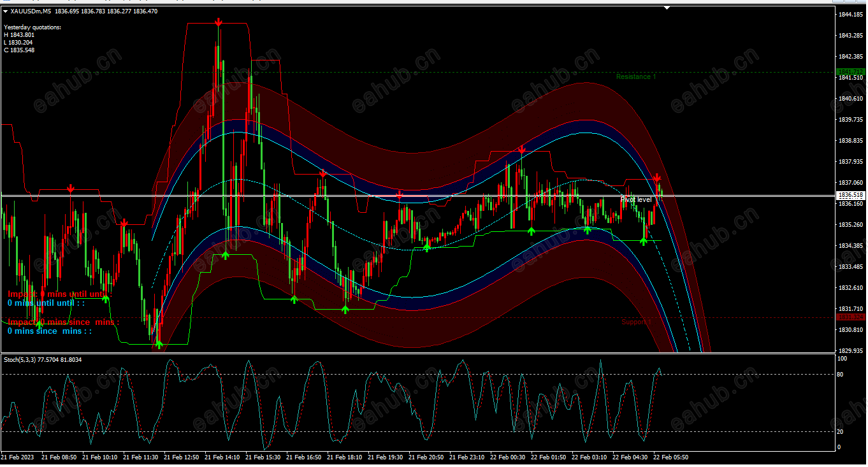This screenshot has height=467, width=868.
Task: Click the close price 1836.470 in header
Action: click(x=145, y=11)
